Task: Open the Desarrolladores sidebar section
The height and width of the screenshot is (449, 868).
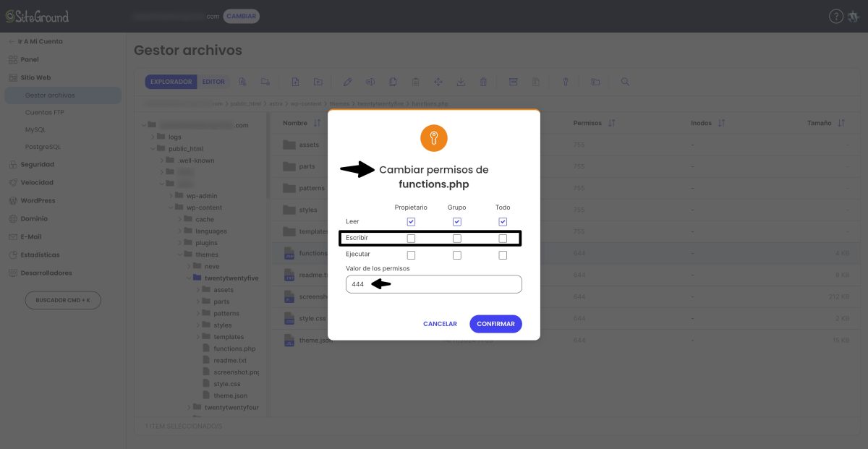Action: (x=41, y=273)
